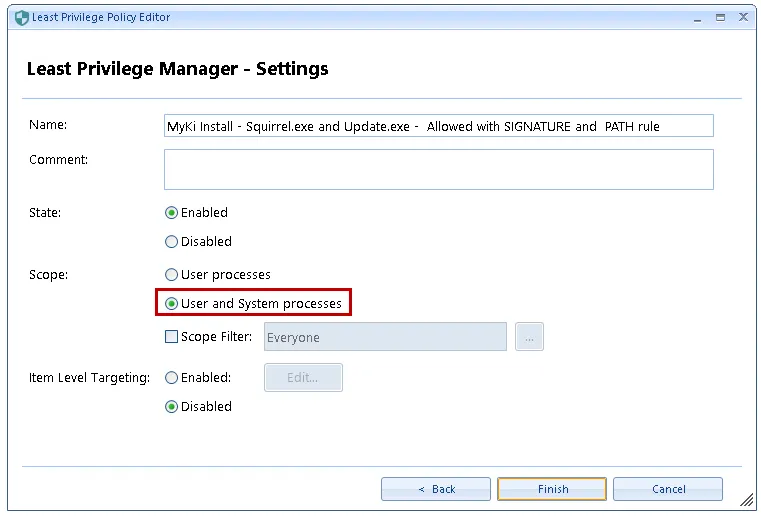Click the Name text field
The image size is (761, 516).
(438, 126)
